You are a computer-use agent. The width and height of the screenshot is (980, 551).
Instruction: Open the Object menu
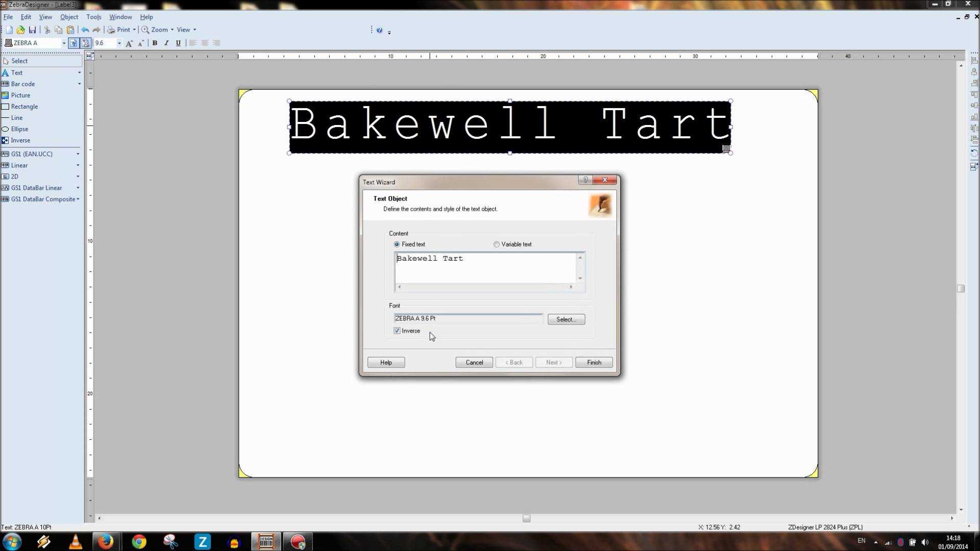click(x=69, y=17)
